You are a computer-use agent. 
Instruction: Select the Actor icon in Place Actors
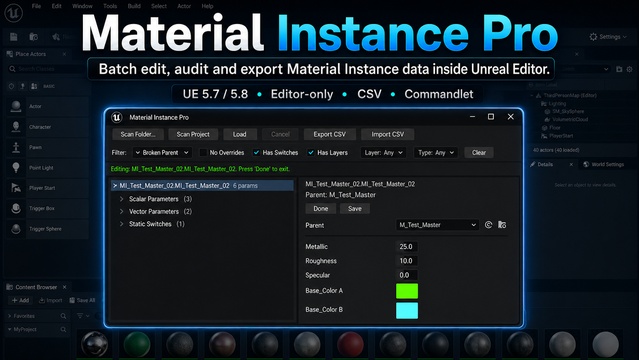16,106
